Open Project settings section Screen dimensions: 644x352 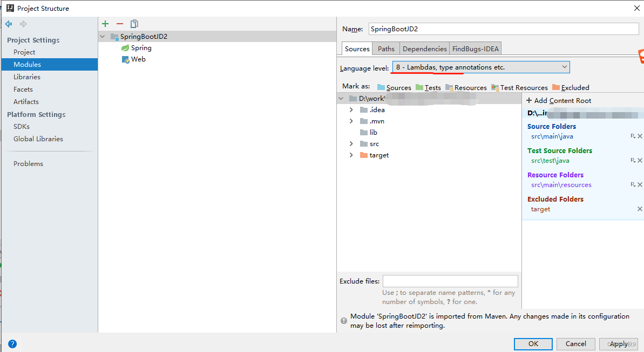coord(24,52)
